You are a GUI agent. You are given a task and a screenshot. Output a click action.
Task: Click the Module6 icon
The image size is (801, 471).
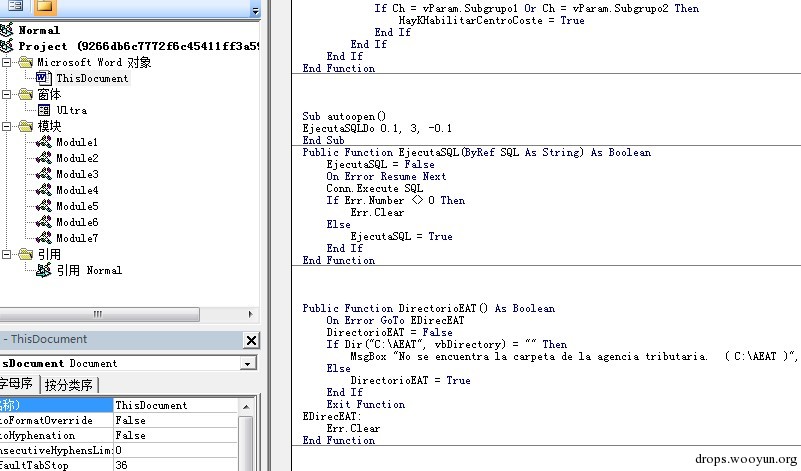pos(43,222)
